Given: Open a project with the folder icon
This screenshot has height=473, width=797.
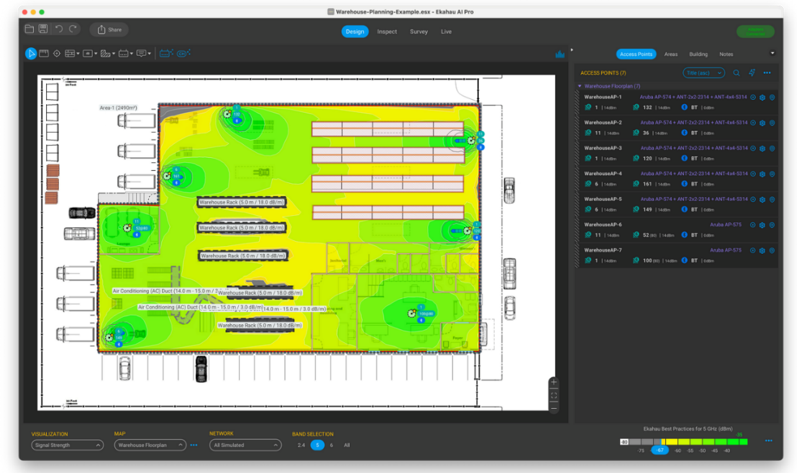Looking at the screenshot, I should (x=29, y=29).
